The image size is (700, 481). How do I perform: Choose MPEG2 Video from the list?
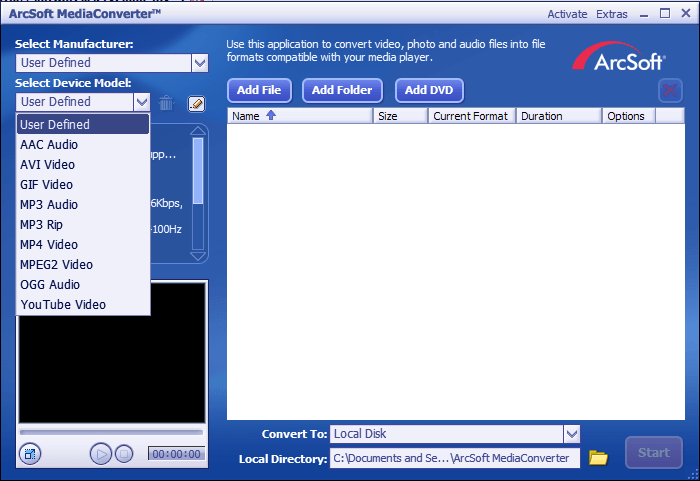coord(83,264)
